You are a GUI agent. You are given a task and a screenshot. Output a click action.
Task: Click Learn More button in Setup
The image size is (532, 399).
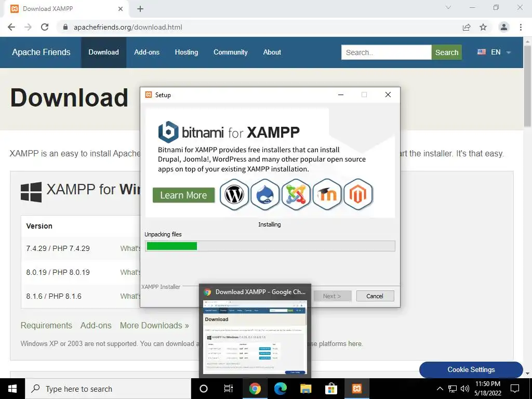coord(183,195)
